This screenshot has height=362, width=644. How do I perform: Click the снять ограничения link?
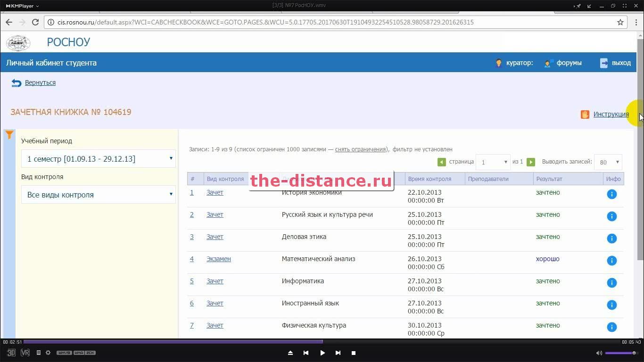pos(360,149)
